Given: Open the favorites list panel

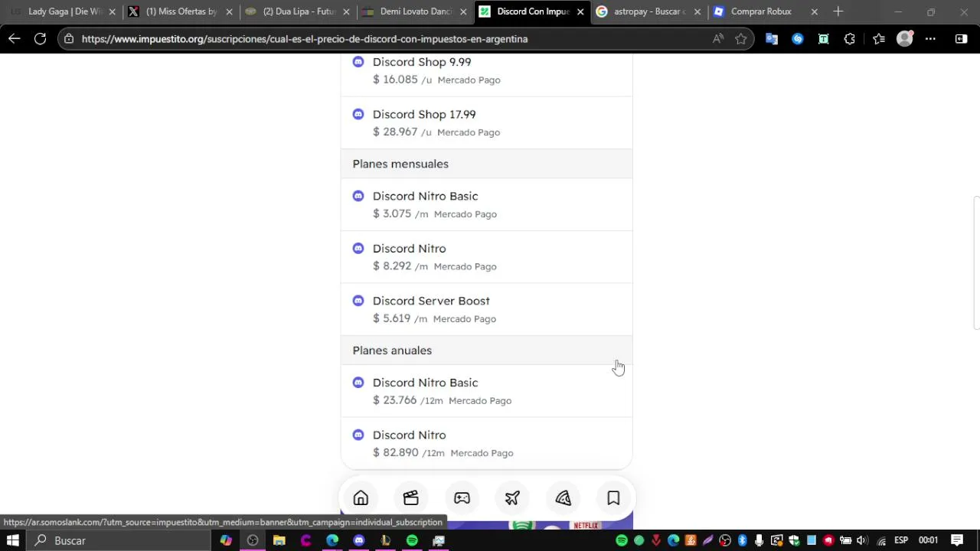Looking at the screenshot, I should coord(879,39).
